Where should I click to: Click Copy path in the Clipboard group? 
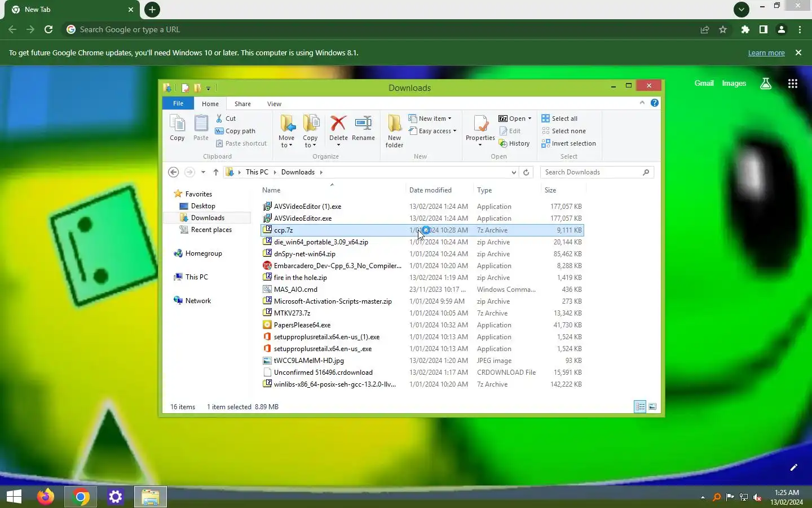coord(236,131)
